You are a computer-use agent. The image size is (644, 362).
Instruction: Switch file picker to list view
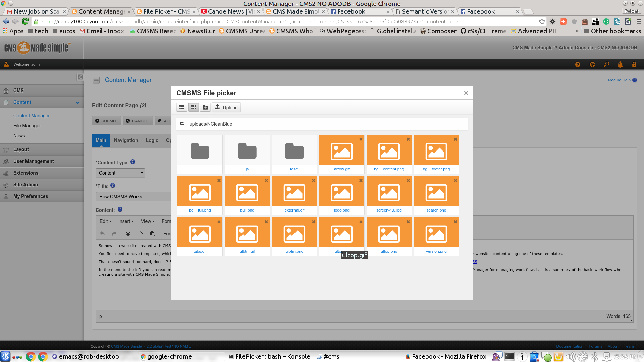coord(182,107)
